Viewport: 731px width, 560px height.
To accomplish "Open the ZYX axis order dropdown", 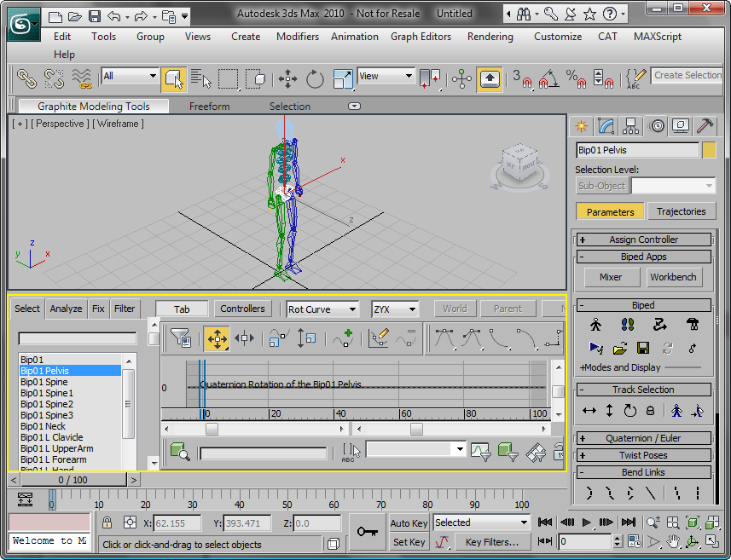I will 394,309.
